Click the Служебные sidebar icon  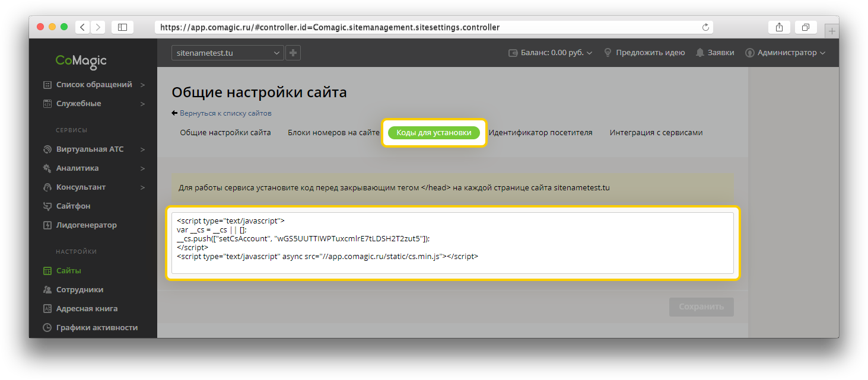pyautogui.click(x=47, y=104)
